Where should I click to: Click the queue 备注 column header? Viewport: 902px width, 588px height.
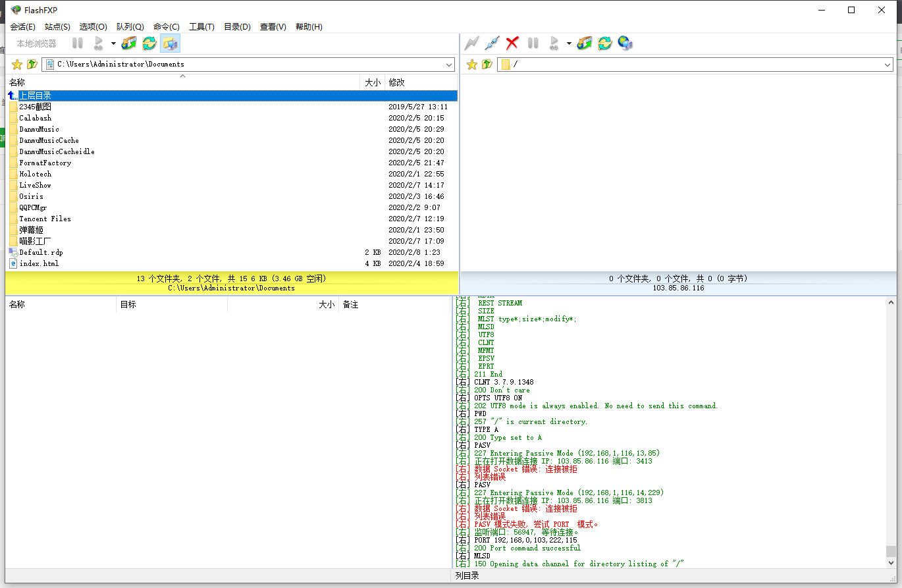pyautogui.click(x=394, y=305)
